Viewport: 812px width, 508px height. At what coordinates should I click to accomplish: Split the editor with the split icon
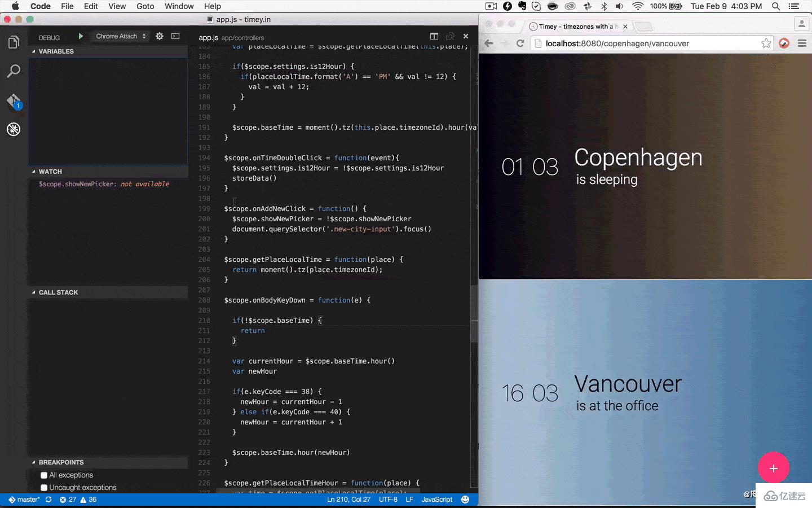[x=434, y=36]
